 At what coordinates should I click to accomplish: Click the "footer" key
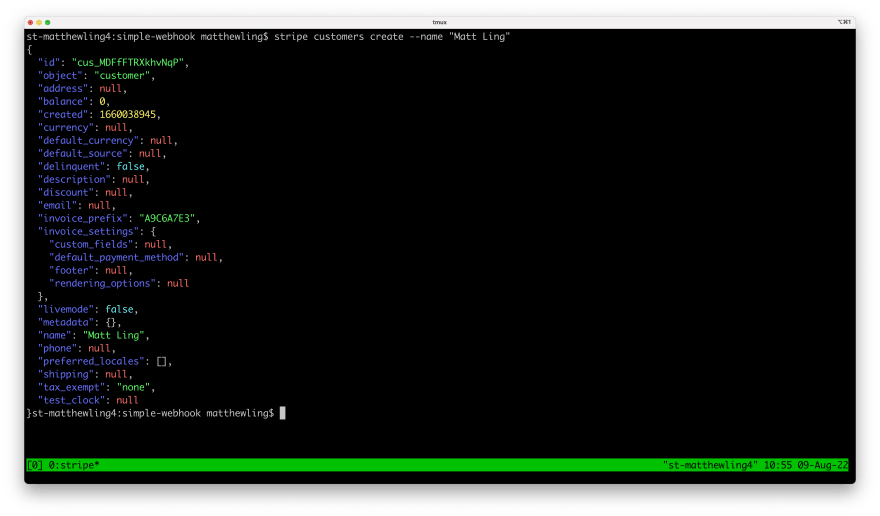(71, 270)
